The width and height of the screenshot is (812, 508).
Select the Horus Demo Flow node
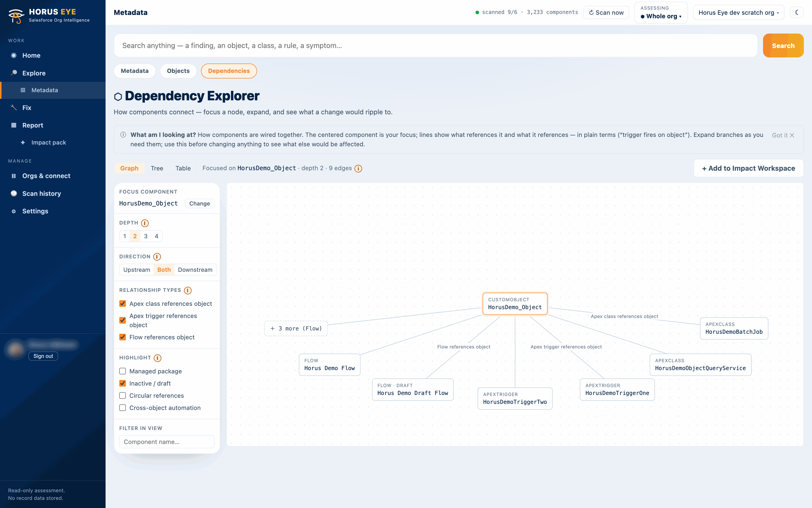pyautogui.click(x=330, y=364)
